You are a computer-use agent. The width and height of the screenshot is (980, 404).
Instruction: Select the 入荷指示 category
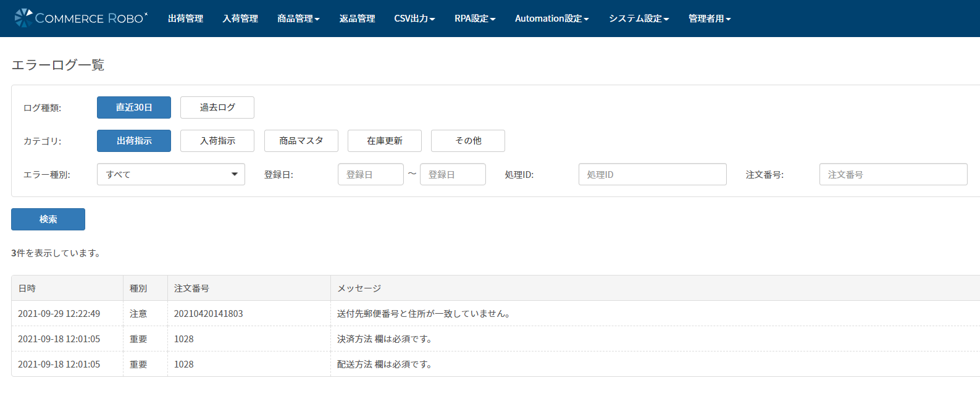[217, 141]
